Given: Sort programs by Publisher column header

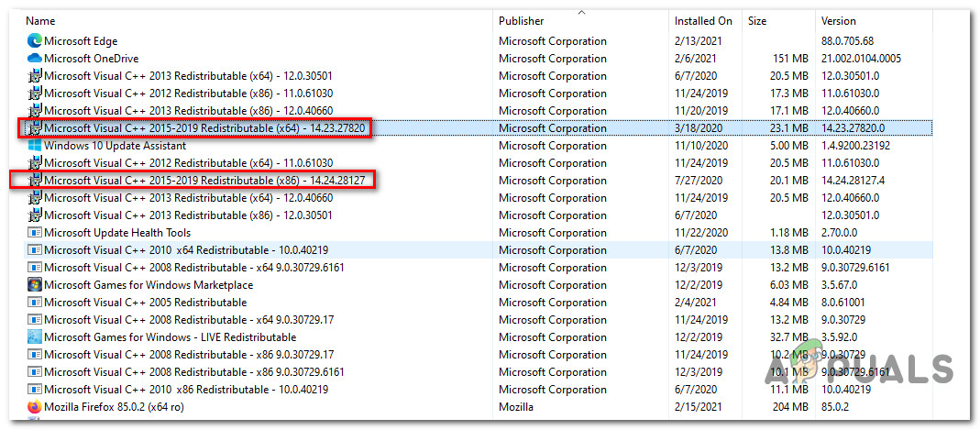Looking at the screenshot, I should pyautogui.click(x=521, y=20).
